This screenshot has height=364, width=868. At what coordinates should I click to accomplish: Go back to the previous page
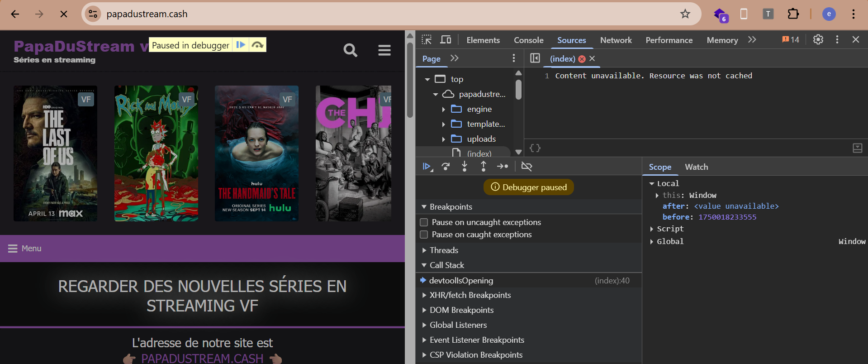tap(15, 14)
